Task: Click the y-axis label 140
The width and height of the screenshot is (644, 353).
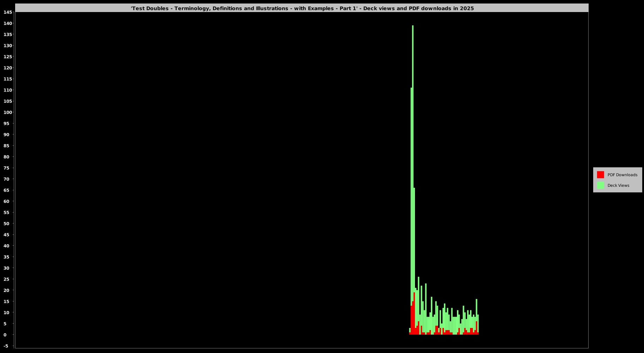Action: [8, 23]
